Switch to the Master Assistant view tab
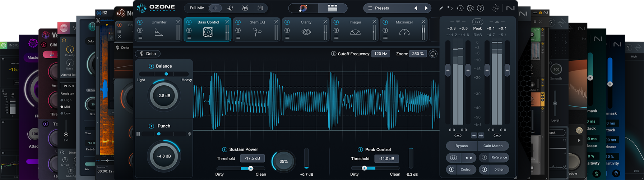The width and height of the screenshot is (644, 180). click(x=303, y=8)
